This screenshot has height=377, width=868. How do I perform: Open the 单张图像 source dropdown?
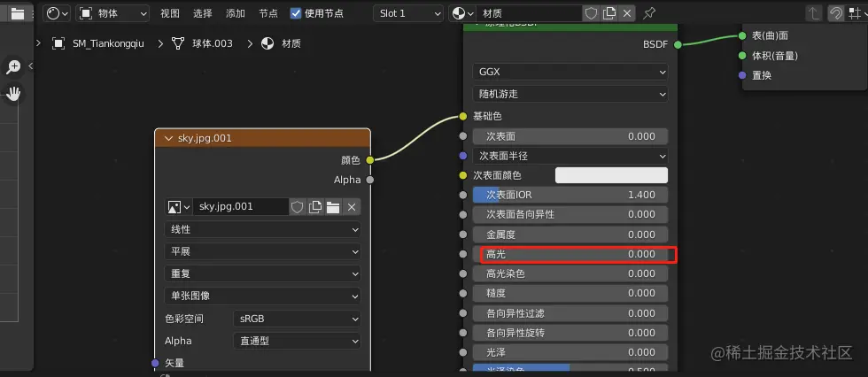[262, 296]
